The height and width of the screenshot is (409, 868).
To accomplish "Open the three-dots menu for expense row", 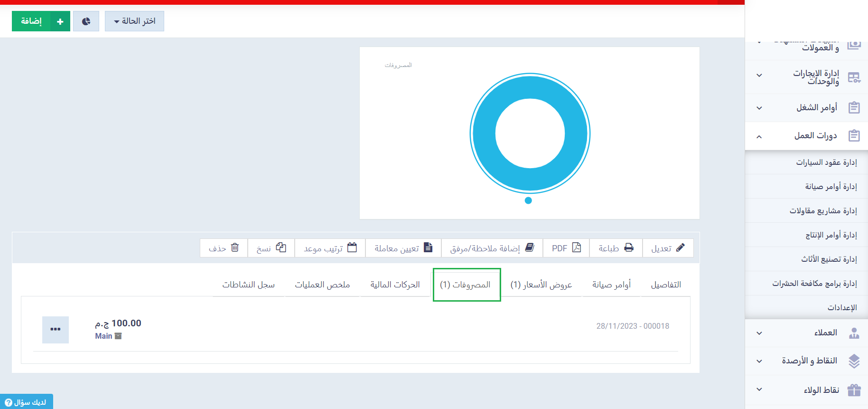I will [x=56, y=330].
